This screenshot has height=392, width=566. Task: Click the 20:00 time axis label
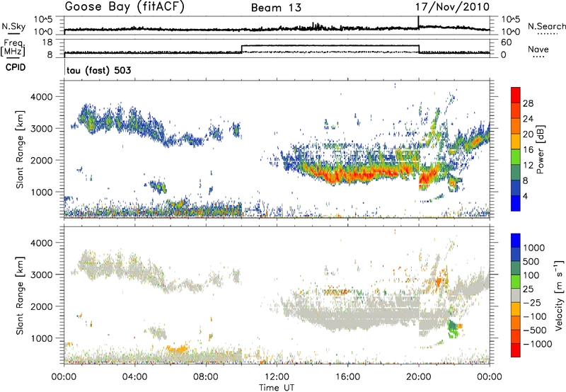[419, 377]
